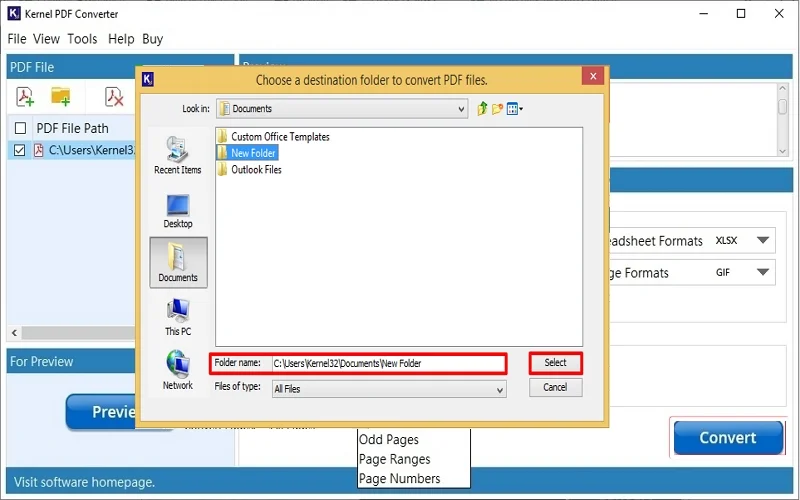
Task: Click the C:\Users\Kernel32 file path row
Action: pyautogui.click(x=71, y=150)
